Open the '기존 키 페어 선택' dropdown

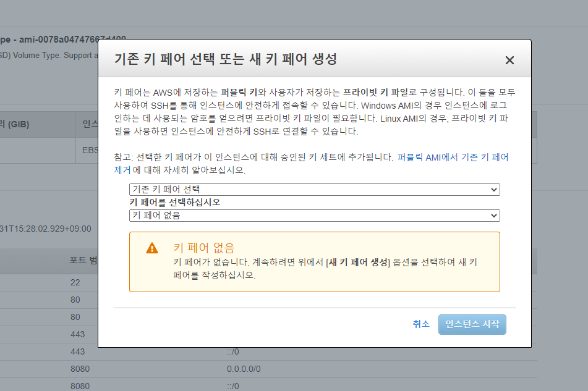point(314,190)
